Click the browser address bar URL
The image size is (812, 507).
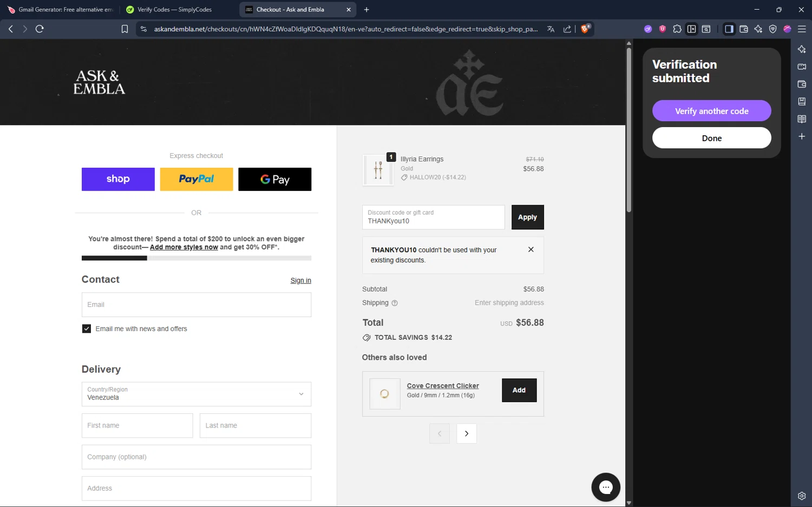tap(345, 29)
